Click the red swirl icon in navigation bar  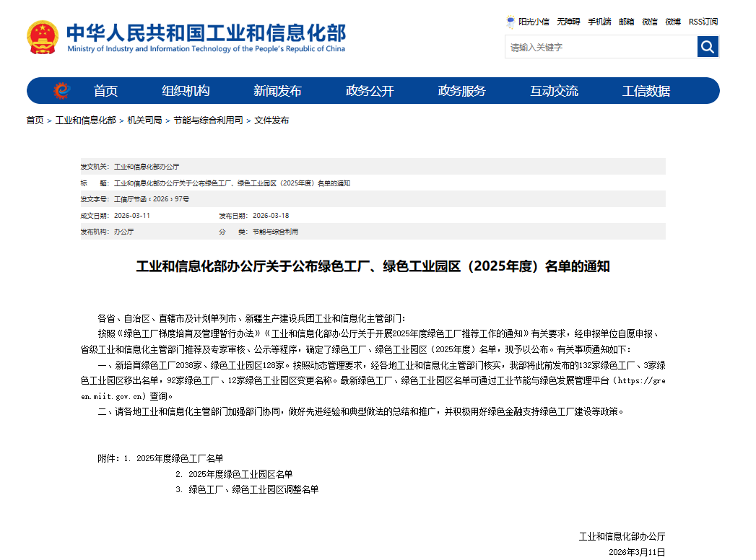click(61, 91)
